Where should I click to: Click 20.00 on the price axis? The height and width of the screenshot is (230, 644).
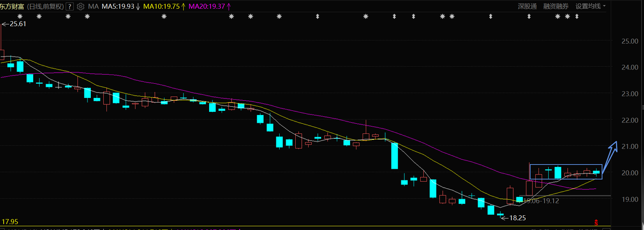pos(630,173)
